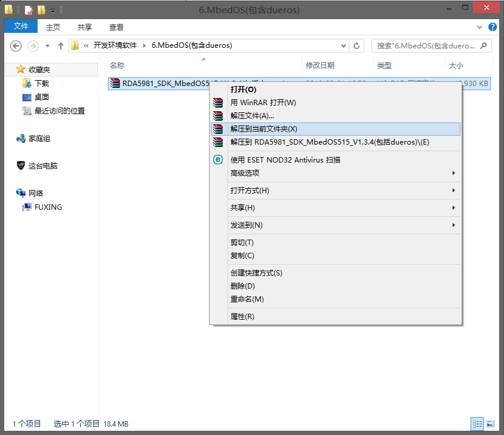Click 6.MbedOS(包含dueros) in the address path
The width and height of the screenshot is (504, 435).
(x=192, y=45)
